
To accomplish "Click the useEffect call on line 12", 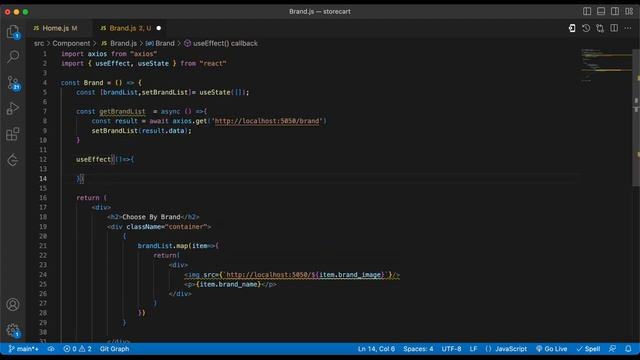I will coord(93,159).
